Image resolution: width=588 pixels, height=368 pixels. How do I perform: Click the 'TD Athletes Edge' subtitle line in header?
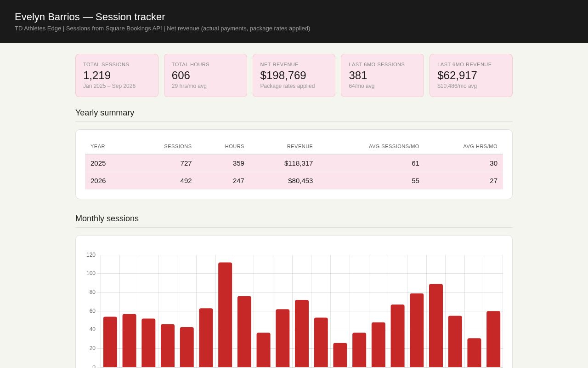coord(162,29)
